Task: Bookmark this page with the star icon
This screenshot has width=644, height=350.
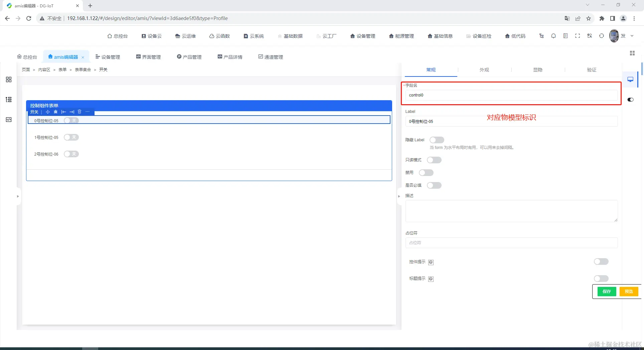Action: (589, 18)
